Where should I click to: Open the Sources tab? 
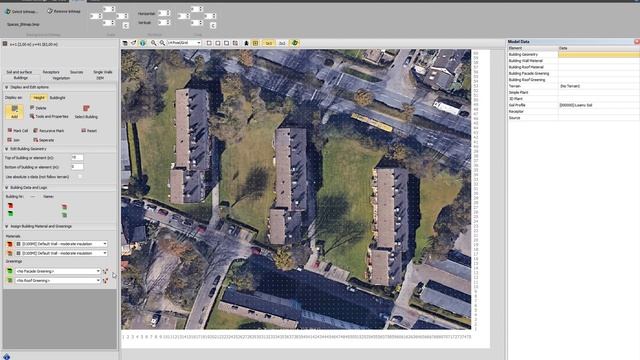[76, 72]
